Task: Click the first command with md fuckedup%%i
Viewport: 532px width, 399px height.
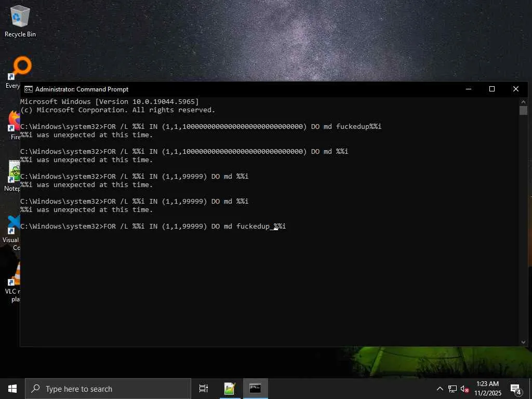Action: (201, 126)
